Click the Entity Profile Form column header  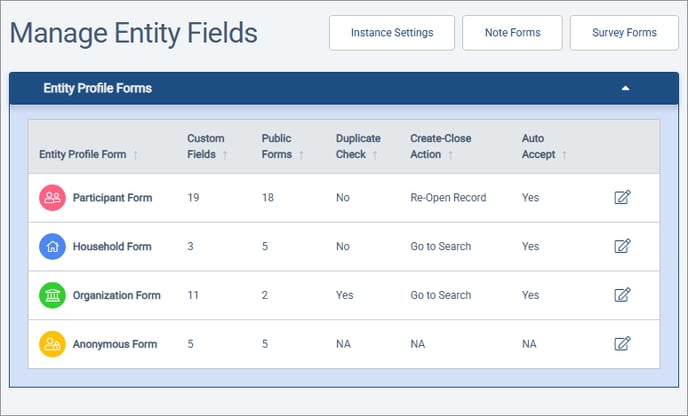(x=82, y=154)
